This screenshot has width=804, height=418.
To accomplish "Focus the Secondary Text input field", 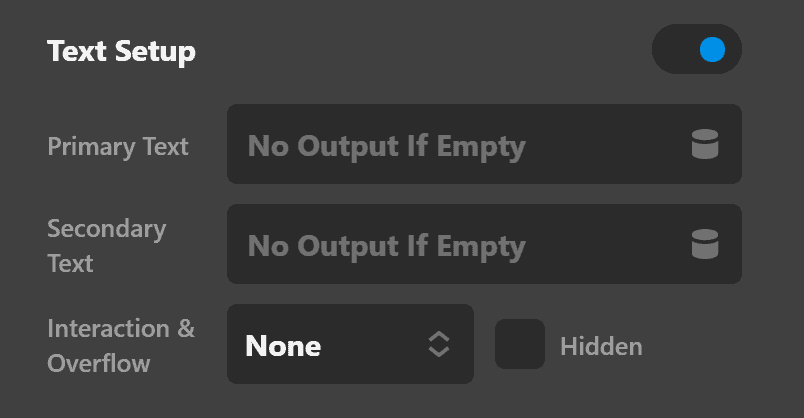I will (x=485, y=244).
